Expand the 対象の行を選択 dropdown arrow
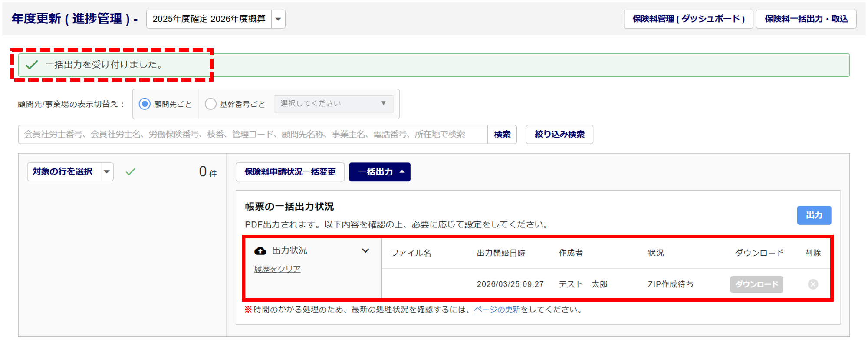The width and height of the screenshot is (868, 346). click(107, 172)
